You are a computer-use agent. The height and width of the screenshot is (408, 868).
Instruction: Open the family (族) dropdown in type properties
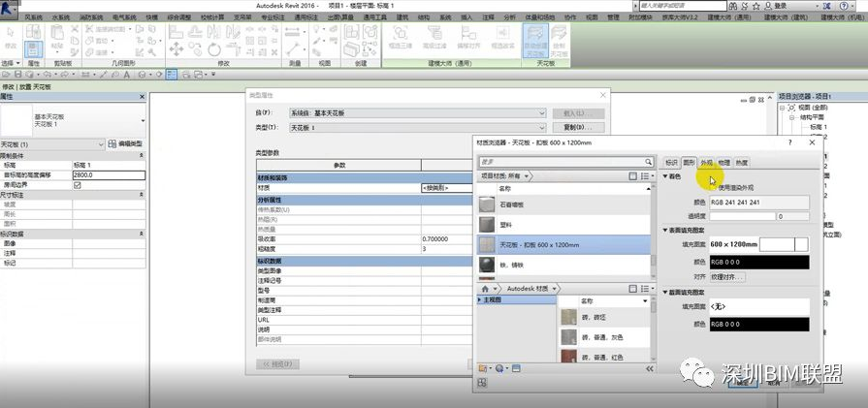(x=418, y=112)
